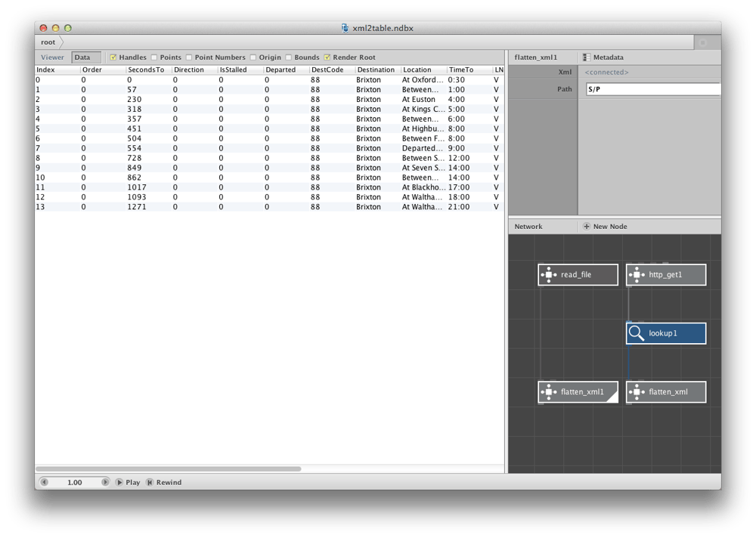Screen dimensions: 756x538
Task: Select the http_get1 node
Action: tap(666, 275)
